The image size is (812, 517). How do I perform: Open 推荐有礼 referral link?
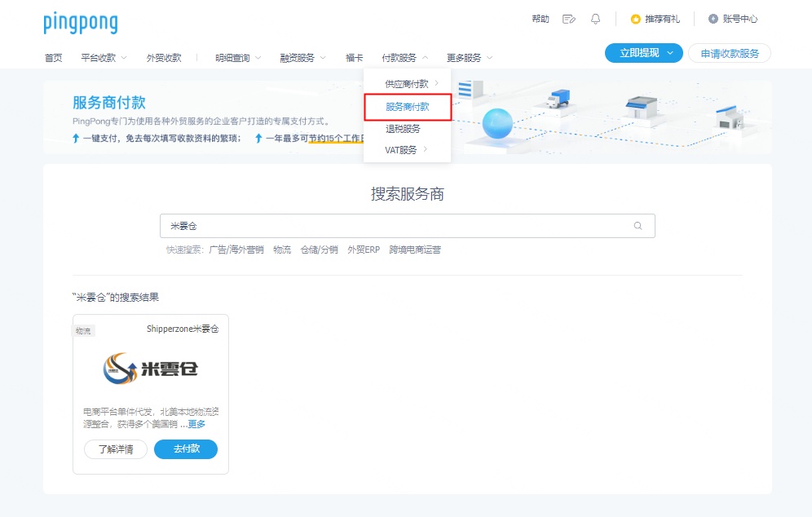pyautogui.click(x=662, y=20)
